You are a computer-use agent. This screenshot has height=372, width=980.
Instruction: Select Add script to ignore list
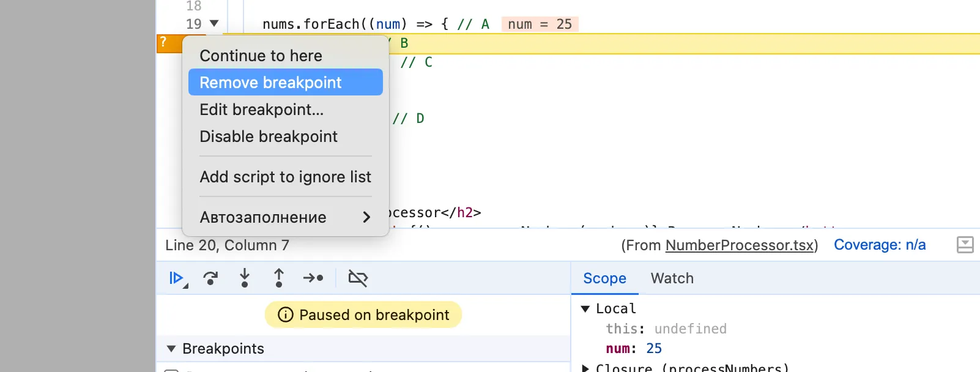pos(286,177)
